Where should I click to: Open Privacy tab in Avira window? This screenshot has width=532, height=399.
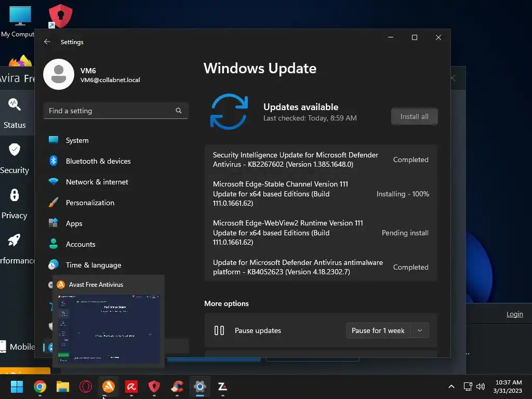click(15, 203)
